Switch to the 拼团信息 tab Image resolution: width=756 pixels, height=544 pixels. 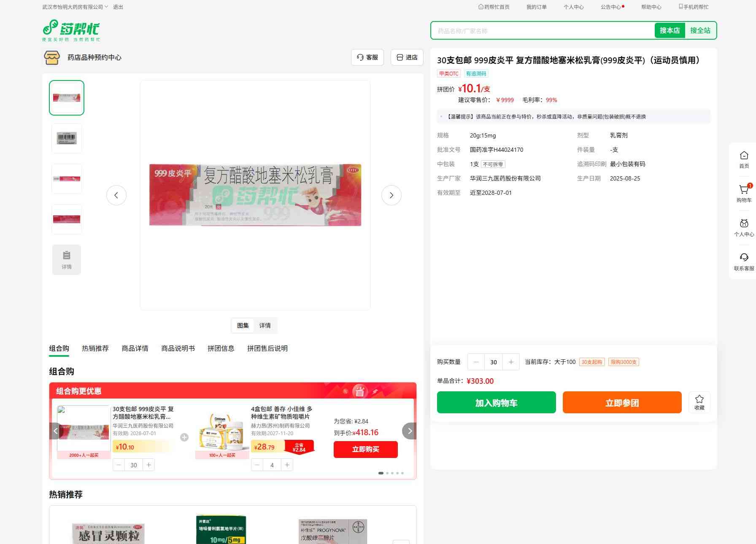point(221,348)
